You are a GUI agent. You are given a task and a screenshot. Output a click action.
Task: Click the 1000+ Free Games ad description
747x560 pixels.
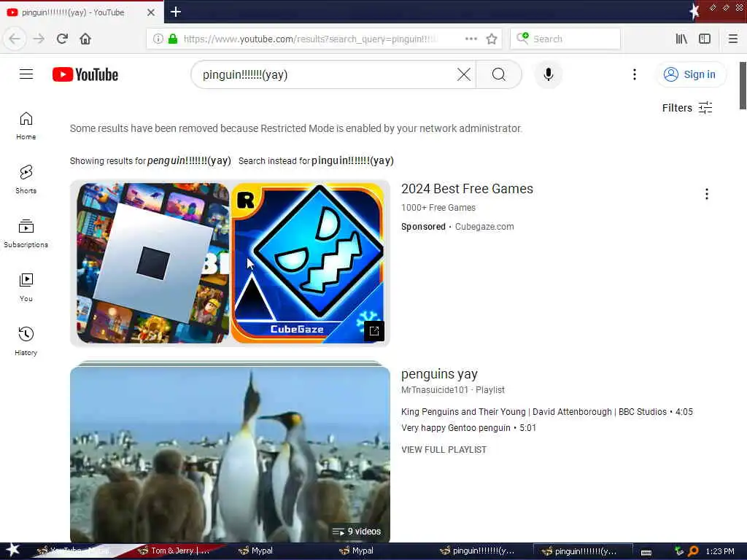pyautogui.click(x=438, y=208)
